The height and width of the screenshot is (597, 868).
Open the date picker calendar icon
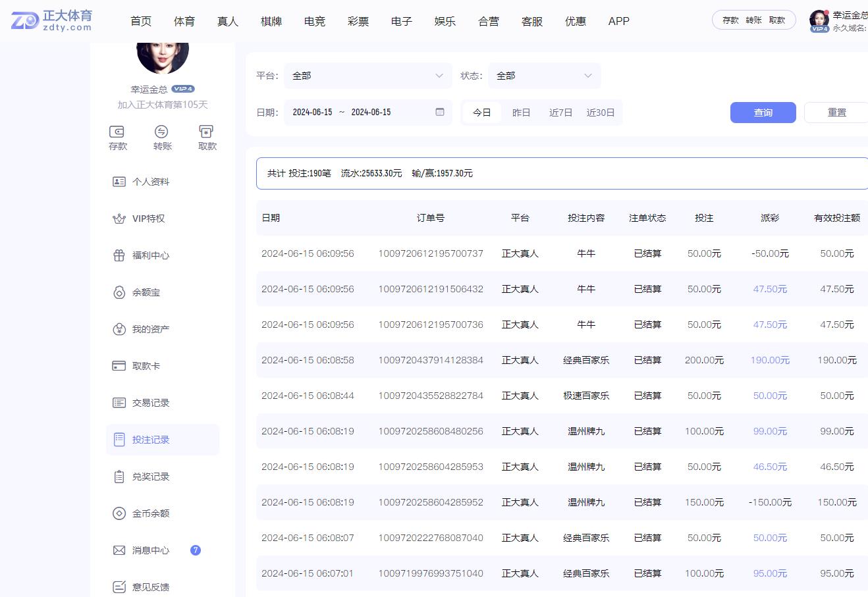(439, 112)
